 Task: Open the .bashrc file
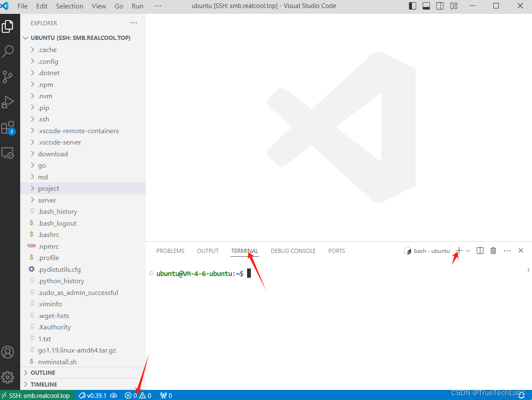click(83, 234)
